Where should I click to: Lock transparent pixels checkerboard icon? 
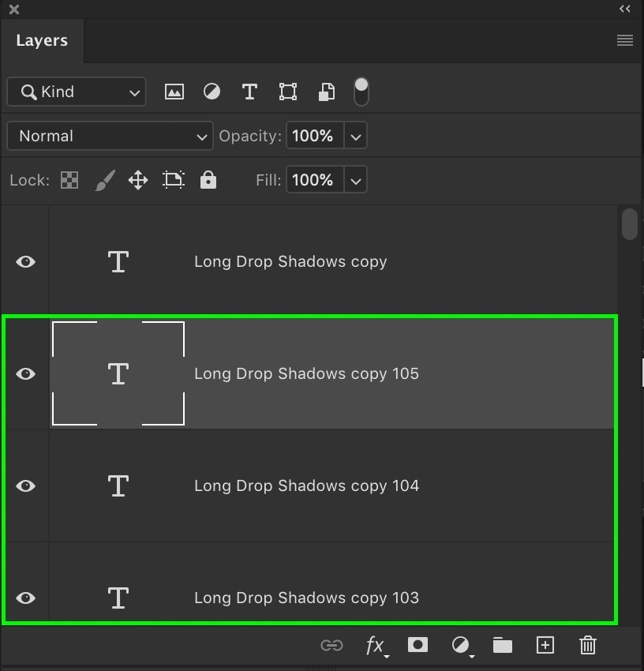click(69, 180)
